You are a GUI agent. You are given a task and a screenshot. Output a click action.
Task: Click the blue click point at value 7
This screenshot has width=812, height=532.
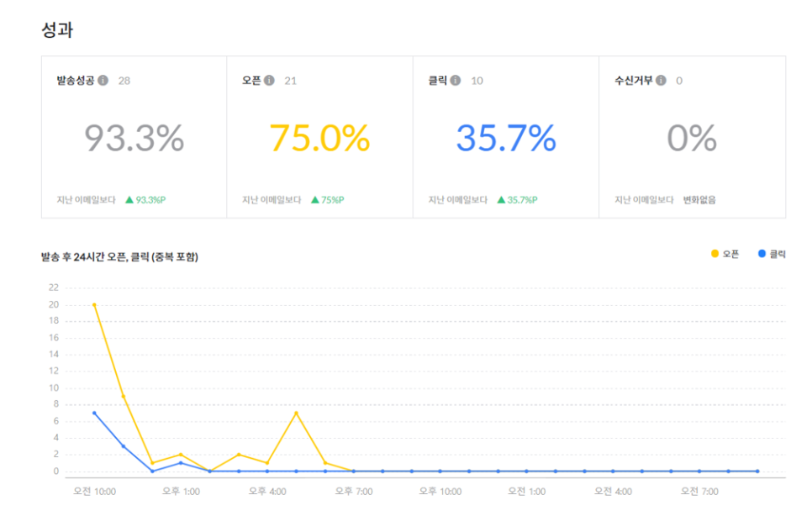(x=94, y=413)
